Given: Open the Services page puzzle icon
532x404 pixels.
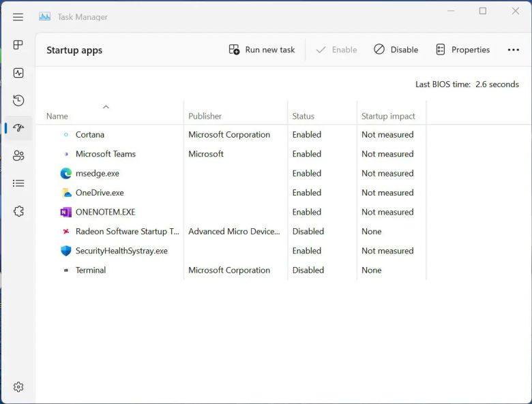Looking at the screenshot, I should click(x=18, y=211).
